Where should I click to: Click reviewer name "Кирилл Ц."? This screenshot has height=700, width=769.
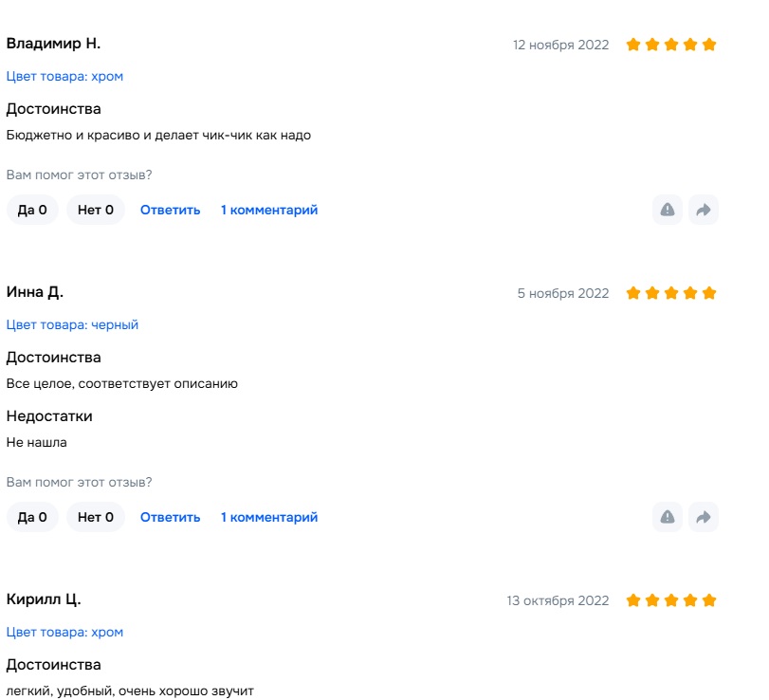(x=44, y=599)
